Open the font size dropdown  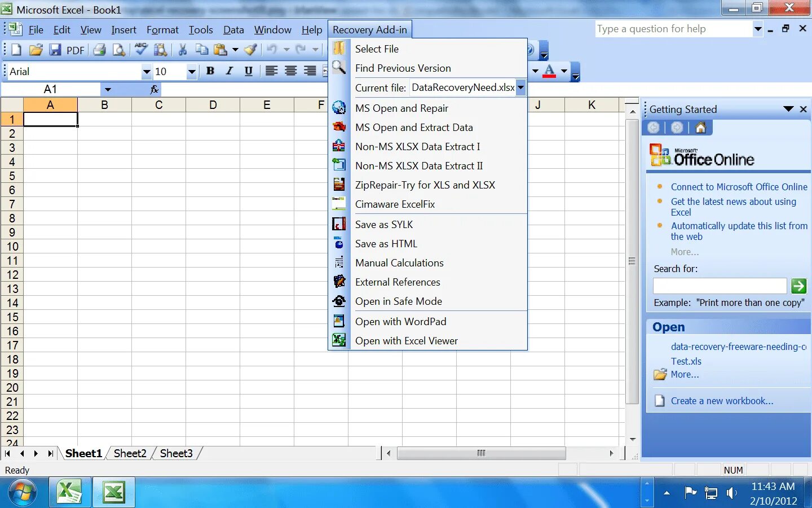192,72
